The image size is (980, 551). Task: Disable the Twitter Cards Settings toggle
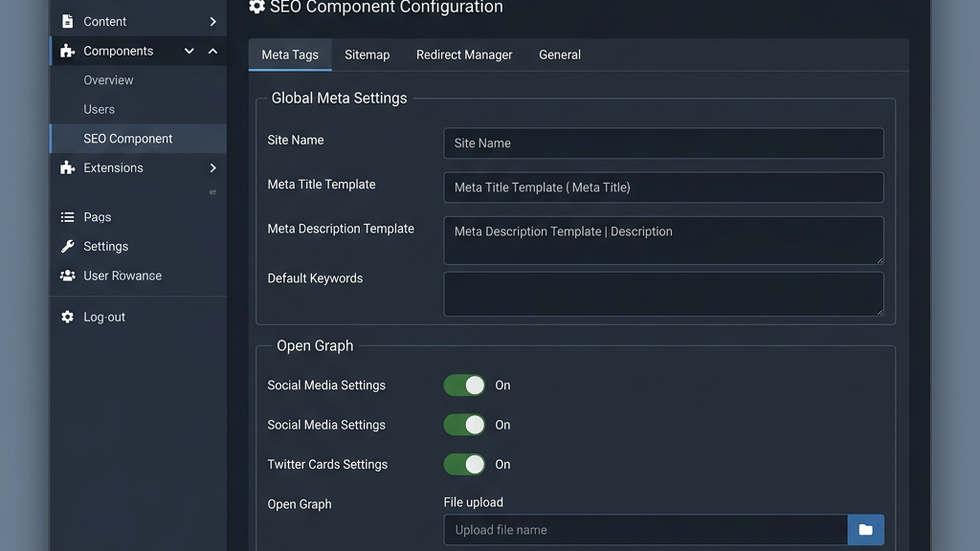click(465, 464)
